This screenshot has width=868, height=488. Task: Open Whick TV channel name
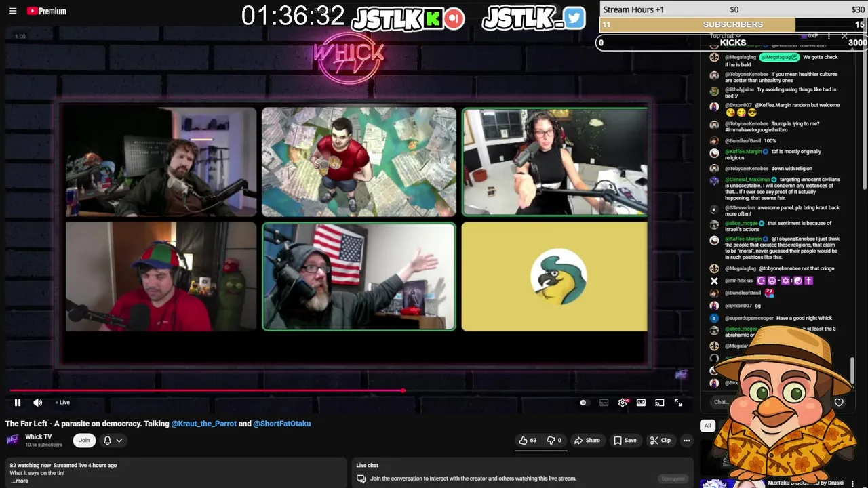tap(38, 437)
